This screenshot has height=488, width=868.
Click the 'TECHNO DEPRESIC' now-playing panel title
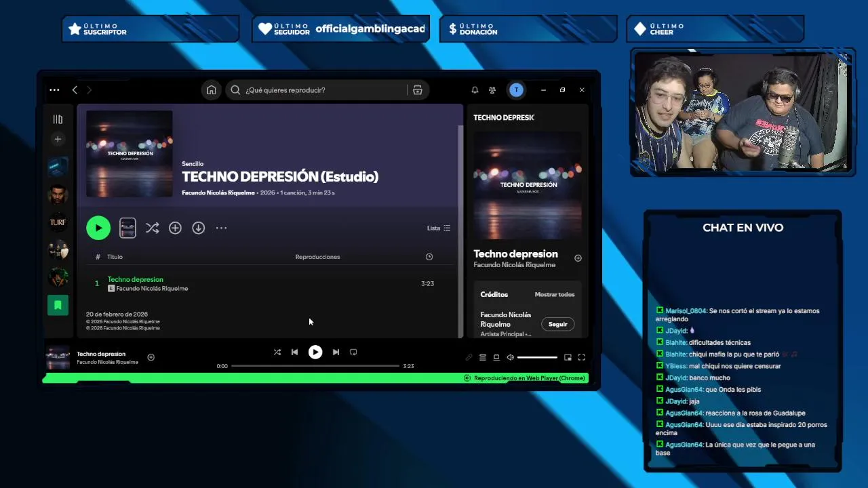504,117
